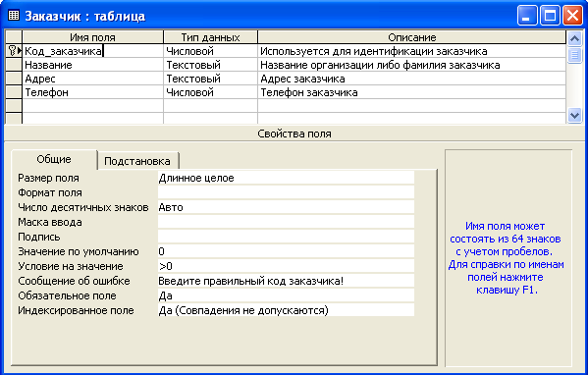Image resolution: width=588 pixels, height=375 pixels.
Task: Click the Размер поля label
Action: (x=48, y=178)
